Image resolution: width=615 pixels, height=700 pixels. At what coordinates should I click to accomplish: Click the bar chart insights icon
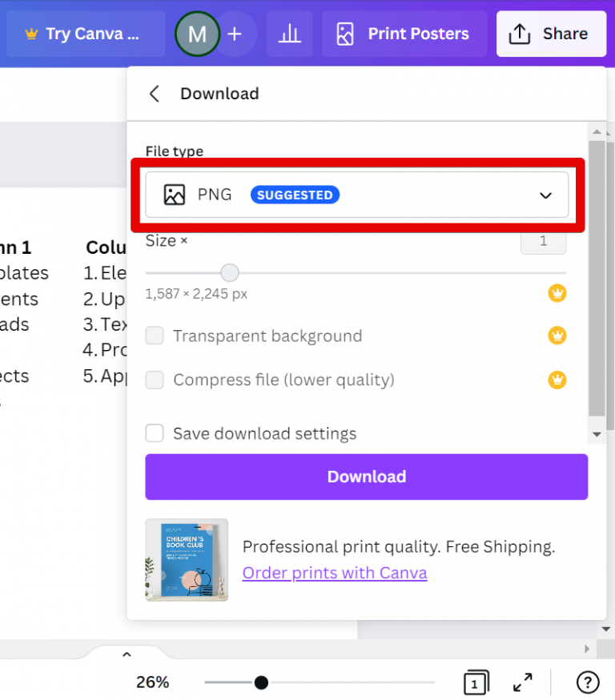point(289,34)
